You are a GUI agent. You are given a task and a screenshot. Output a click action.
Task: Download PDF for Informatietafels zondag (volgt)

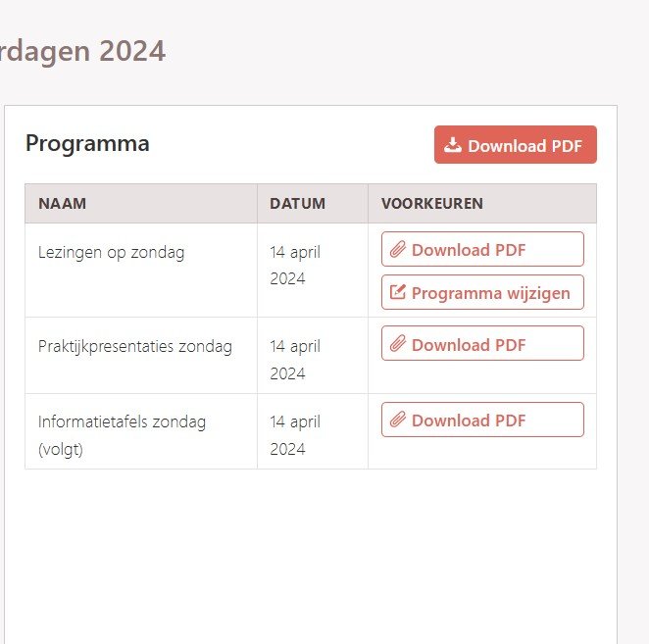tap(482, 421)
